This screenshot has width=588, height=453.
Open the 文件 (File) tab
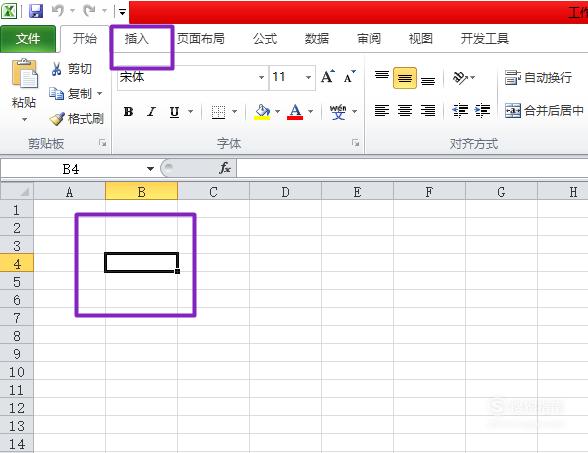pyautogui.click(x=28, y=39)
